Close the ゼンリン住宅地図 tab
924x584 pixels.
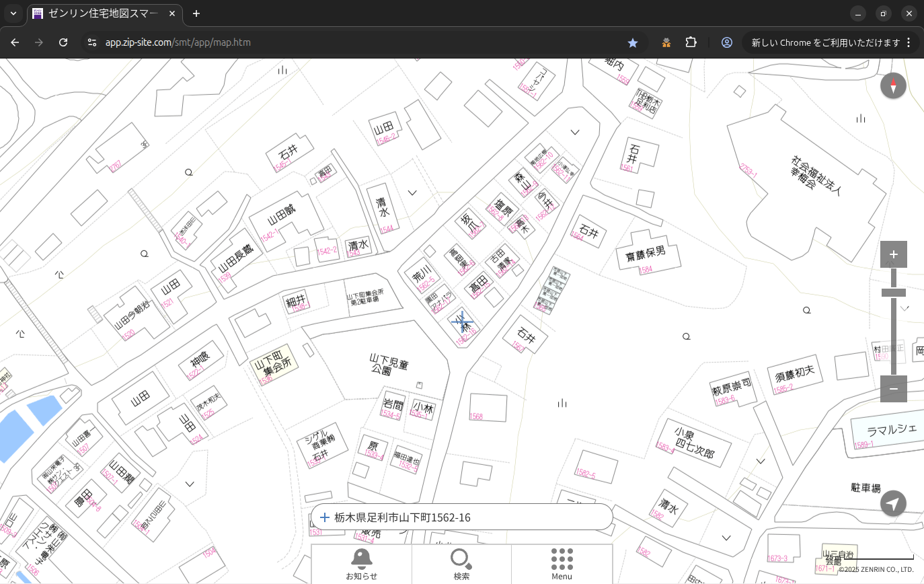(x=171, y=13)
